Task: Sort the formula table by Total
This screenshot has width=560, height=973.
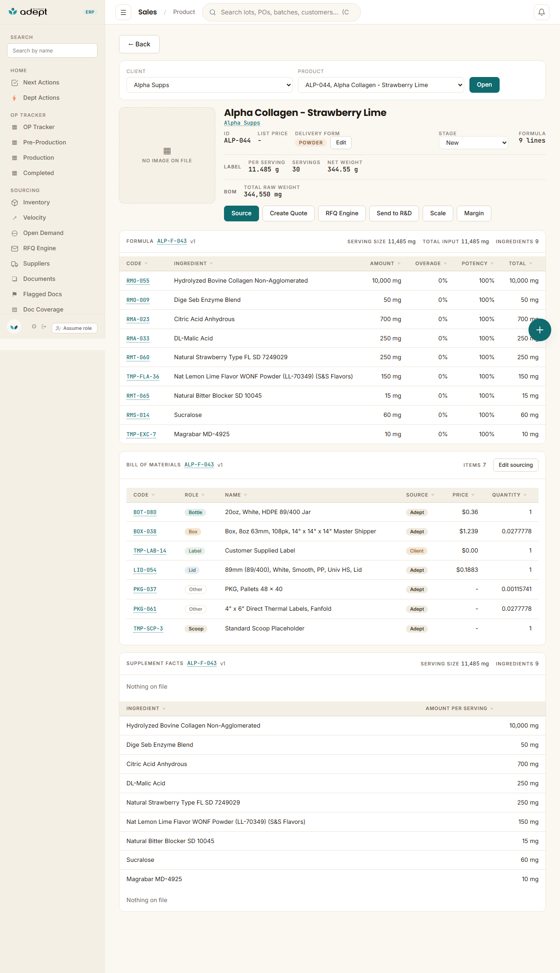Action: click(x=521, y=263)
